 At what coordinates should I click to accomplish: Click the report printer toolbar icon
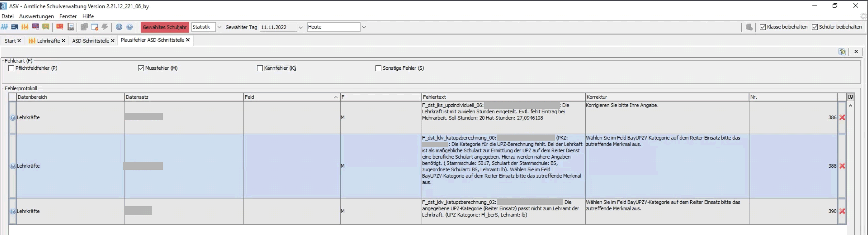[71, 27]
